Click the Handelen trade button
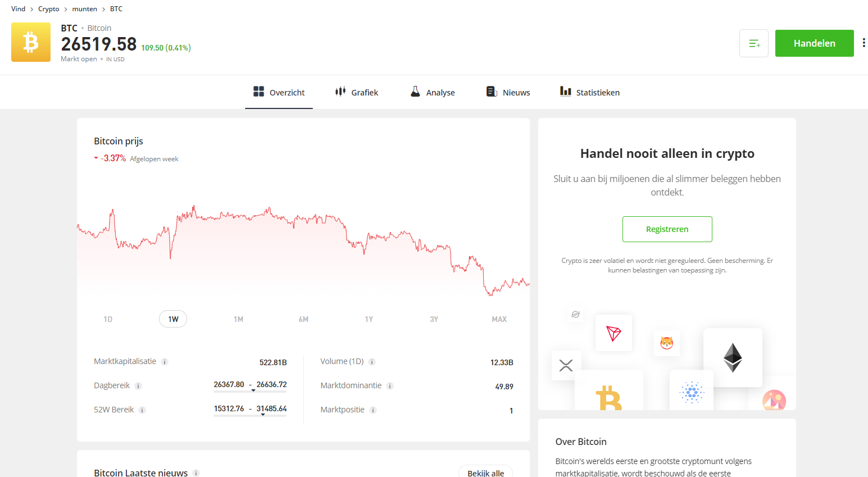 tap(814, 43)
